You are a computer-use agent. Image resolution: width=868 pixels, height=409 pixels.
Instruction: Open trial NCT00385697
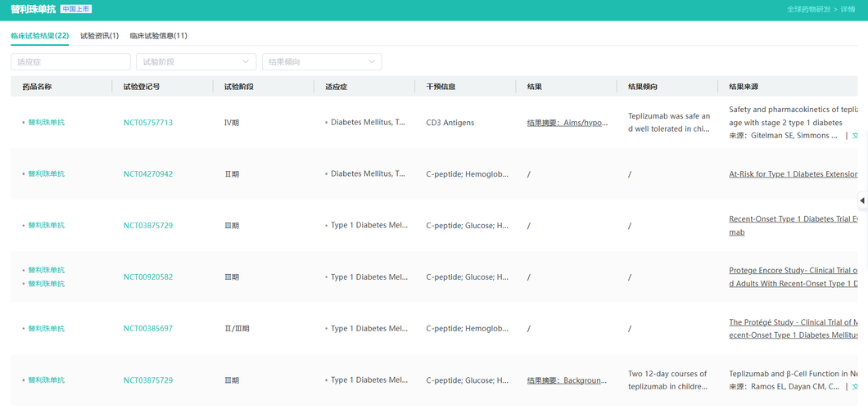[147, 329]
